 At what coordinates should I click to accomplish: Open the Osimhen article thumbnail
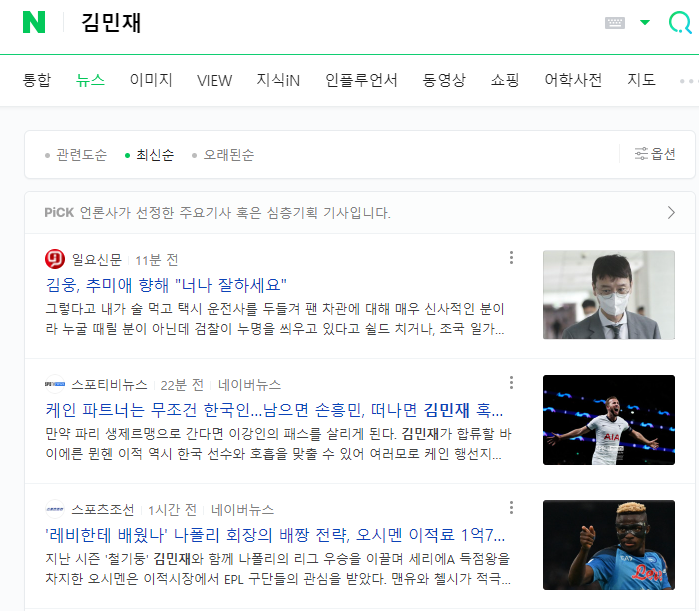tap(609, 545)
